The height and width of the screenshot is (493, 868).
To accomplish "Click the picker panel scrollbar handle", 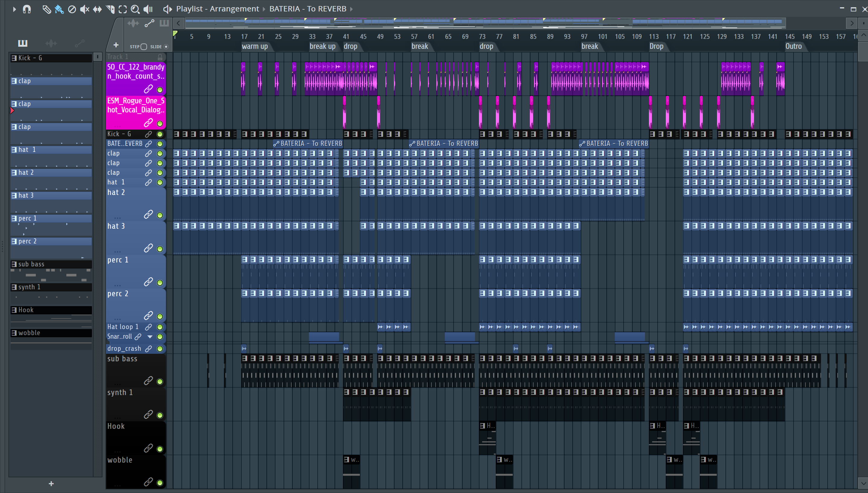I will (97, 57).
